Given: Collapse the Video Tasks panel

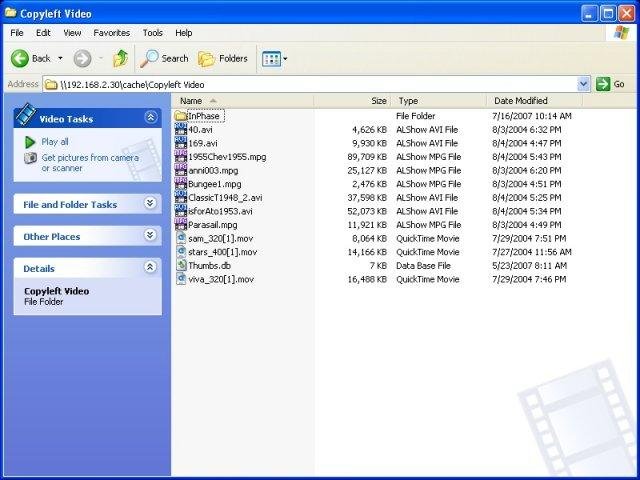Looking at the screenshot, I should [x=151, y=118].
